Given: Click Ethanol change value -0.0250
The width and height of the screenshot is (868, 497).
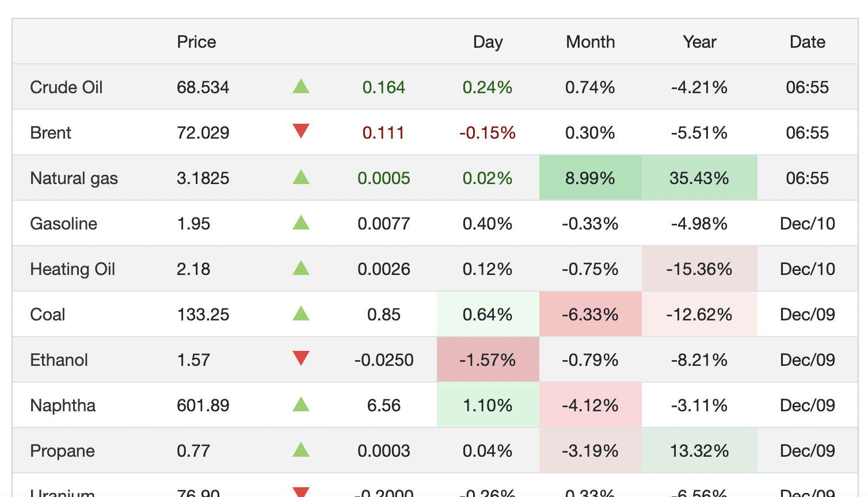Looking at the screenshot, I should tap(384, 360).
